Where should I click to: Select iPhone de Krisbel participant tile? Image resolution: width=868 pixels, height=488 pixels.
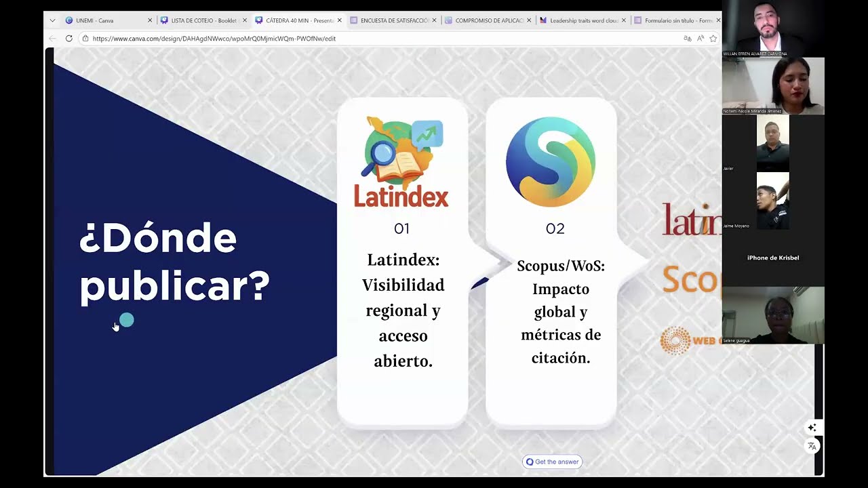coord(773,258)
